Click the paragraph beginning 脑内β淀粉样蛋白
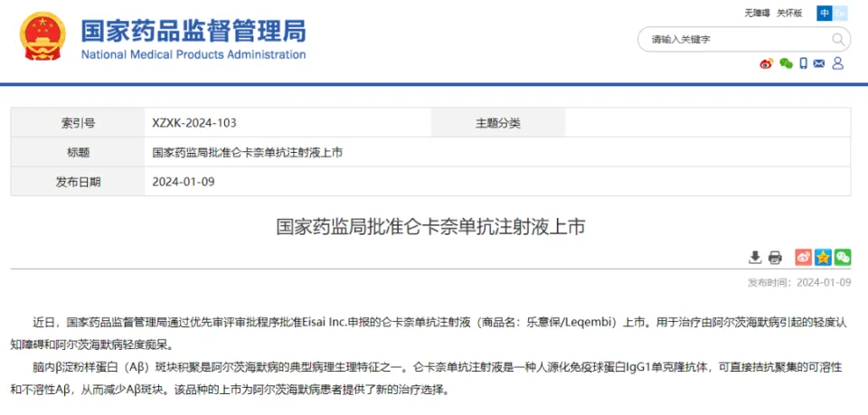The image size is (868, 415). pyautogui.click(x=426, y=378)
